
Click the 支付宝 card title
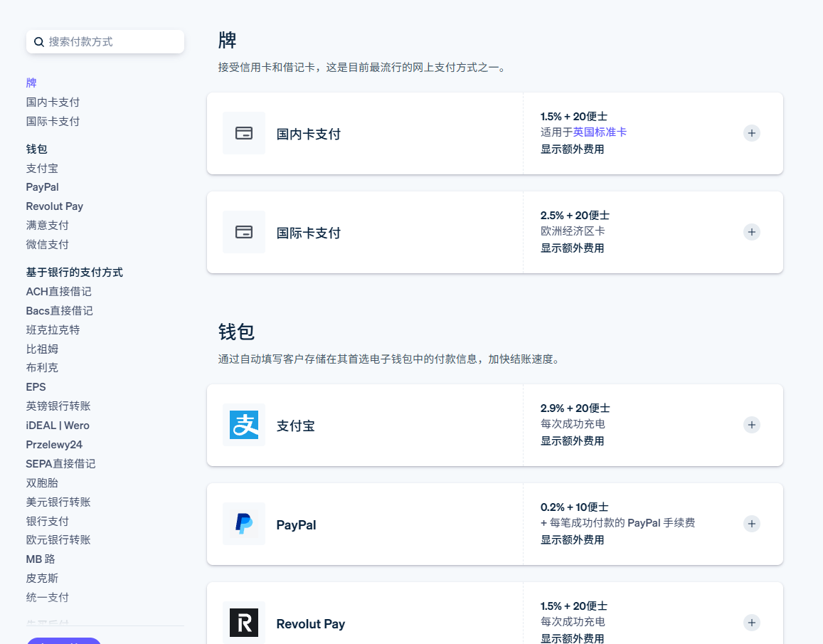point(295,426)
